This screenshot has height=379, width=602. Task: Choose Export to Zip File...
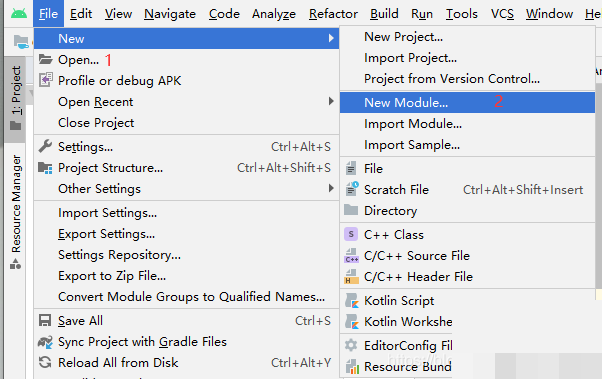click(186, 276)
